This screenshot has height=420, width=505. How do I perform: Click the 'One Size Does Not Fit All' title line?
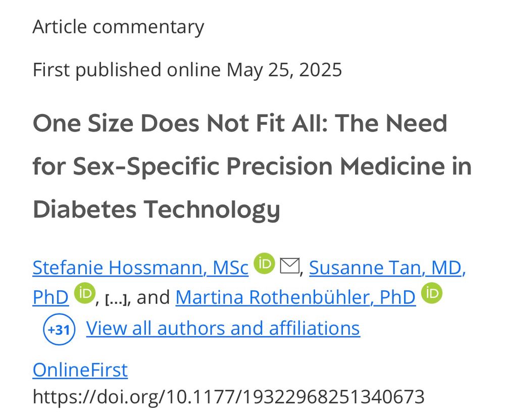240,123
